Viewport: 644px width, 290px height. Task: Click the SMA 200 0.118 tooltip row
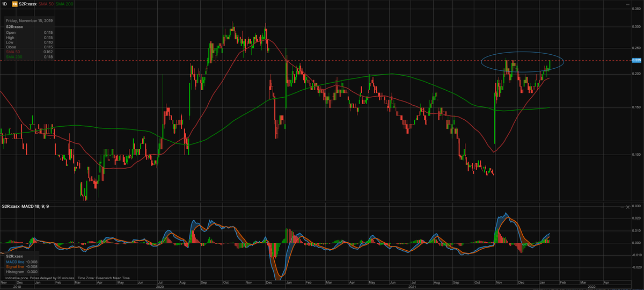tap(30, 57)
